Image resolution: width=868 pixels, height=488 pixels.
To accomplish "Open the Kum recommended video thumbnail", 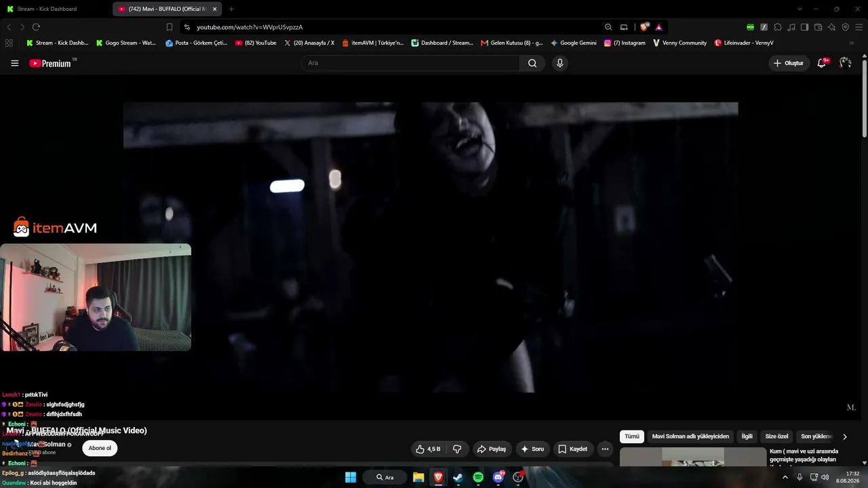I will click(693, 457).
